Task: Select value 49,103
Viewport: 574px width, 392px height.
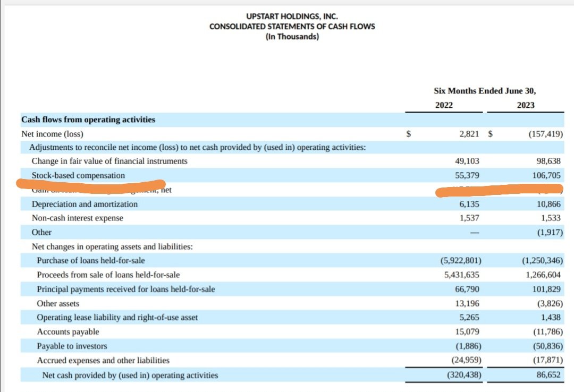Action: coord(467,161)
